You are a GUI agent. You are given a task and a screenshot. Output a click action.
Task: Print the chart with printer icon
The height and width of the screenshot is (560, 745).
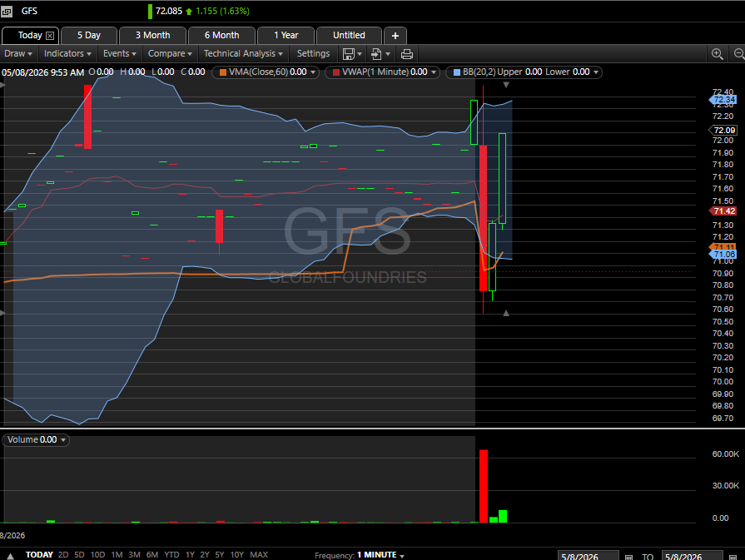pos(407,54)
